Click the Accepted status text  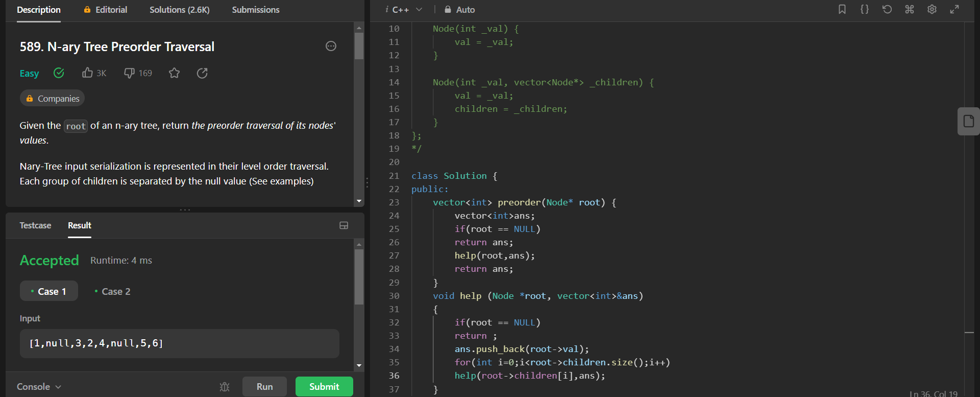pyautogui.click(x=50, y=261)
